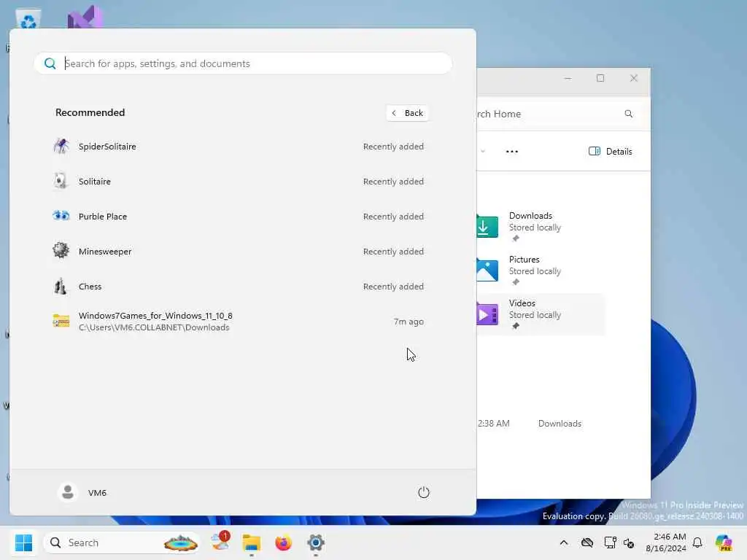Image resolution: width=747 pixels, height=560 pixels.
Task: Click the taskbar Search box
Action: point(122,542)
